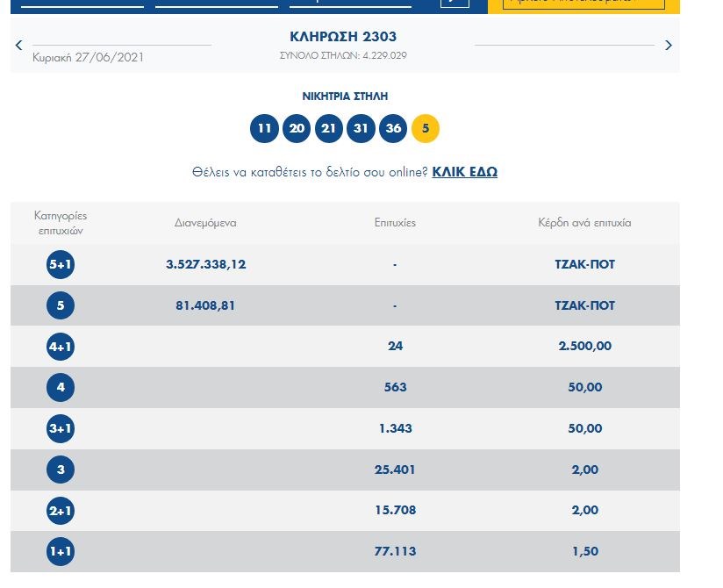The height and width of the screenshot is (588, 723).
Task: Click the 1+1 category badge
Action: (61, 552)
